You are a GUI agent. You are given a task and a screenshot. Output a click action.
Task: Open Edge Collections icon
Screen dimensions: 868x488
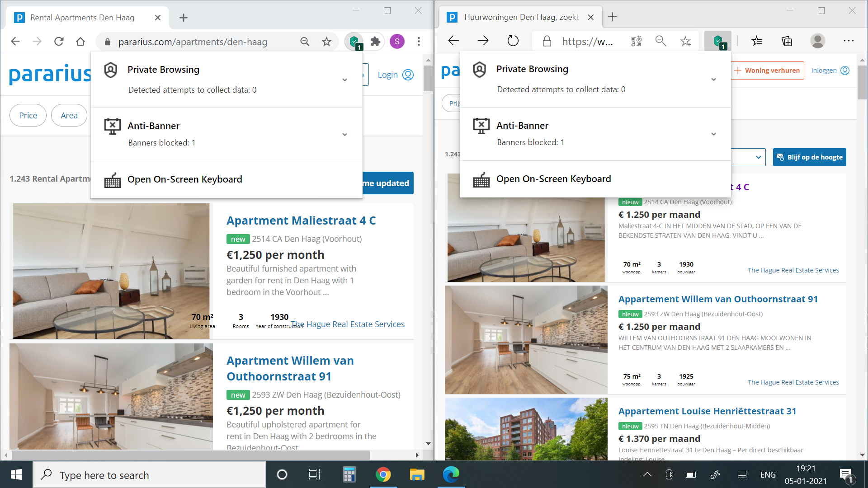pyautogui.click(x=787, y=41)
